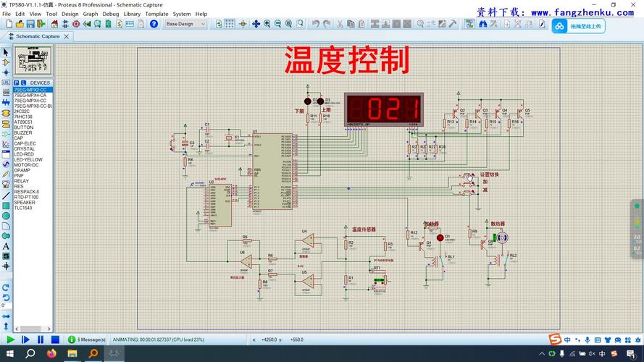Click the Zoom In magnifier icon
The height and width of the screenshot is (362, 644).
(267, 24)
